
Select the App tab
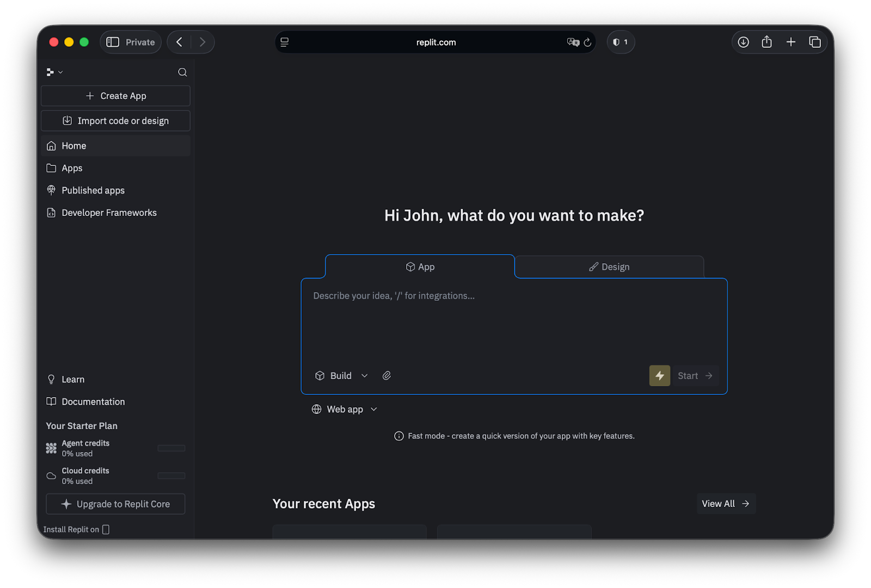420,267
